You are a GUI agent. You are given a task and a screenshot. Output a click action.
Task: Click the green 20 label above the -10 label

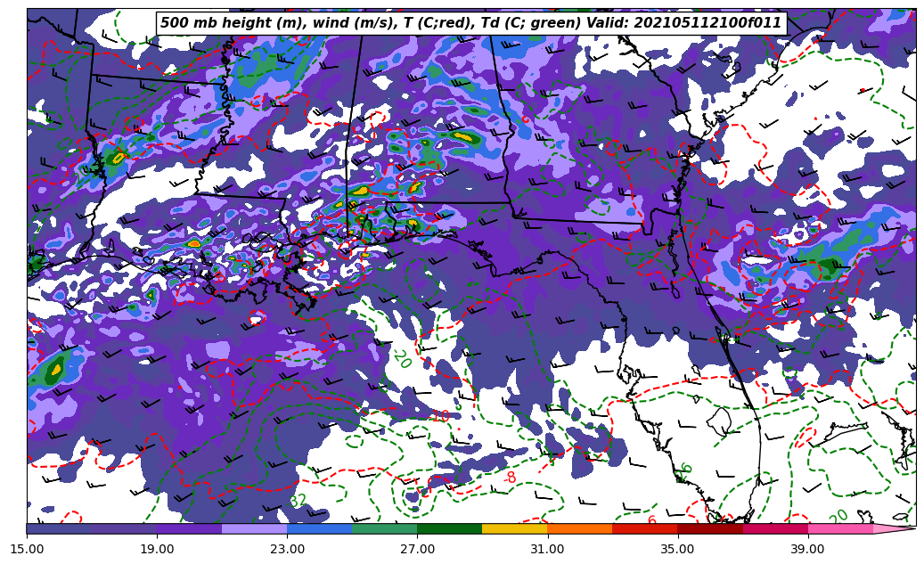pyautogui.click(x=403, y=359)
